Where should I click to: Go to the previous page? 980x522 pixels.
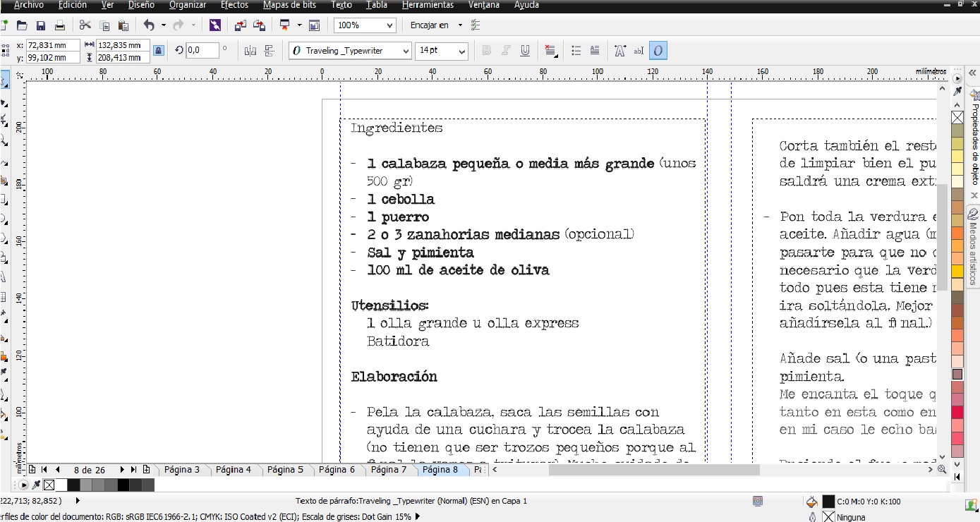(57, 469)
